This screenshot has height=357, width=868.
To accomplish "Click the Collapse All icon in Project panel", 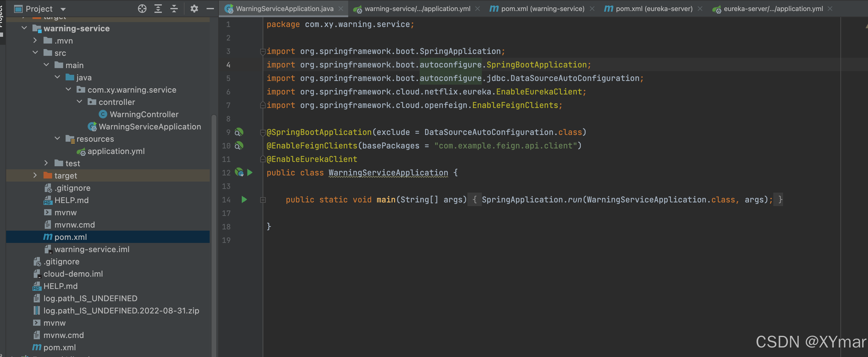I will pyautogui.click(x=174, y=9).
